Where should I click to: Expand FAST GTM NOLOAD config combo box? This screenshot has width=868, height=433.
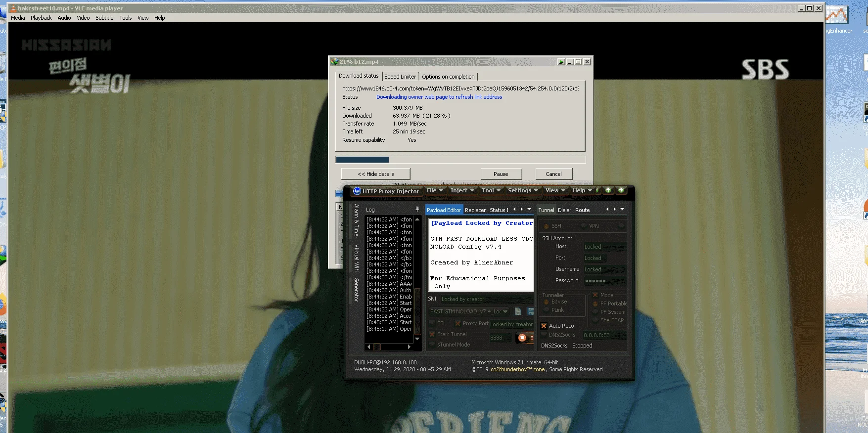click(505, 311)
